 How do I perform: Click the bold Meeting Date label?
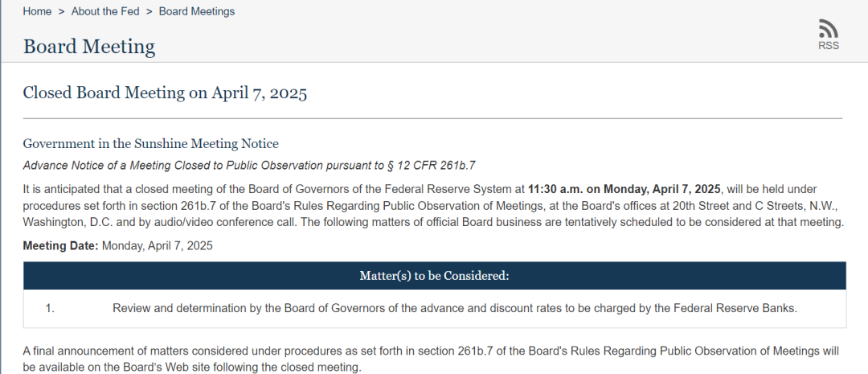pos(60,245)
